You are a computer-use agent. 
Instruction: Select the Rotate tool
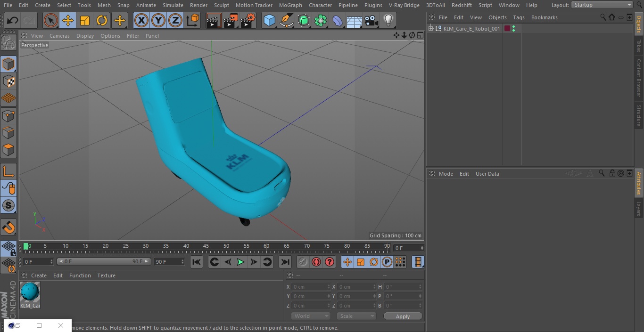coord(102,21)
